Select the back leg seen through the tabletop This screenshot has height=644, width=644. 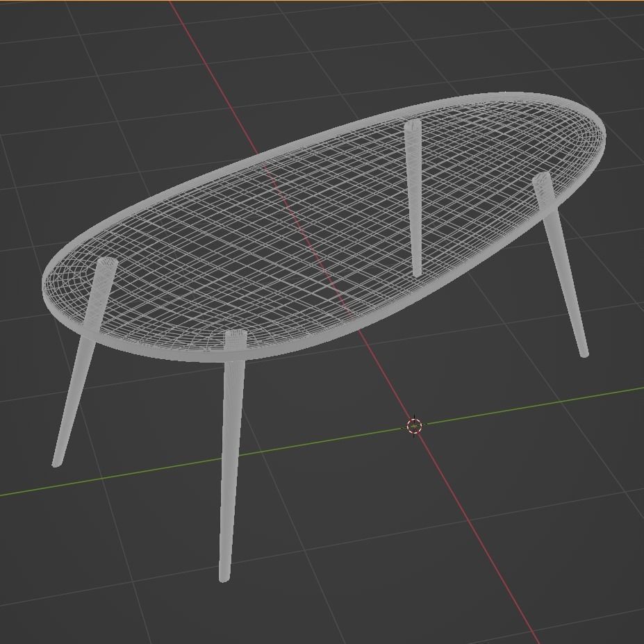coord(413,198)
